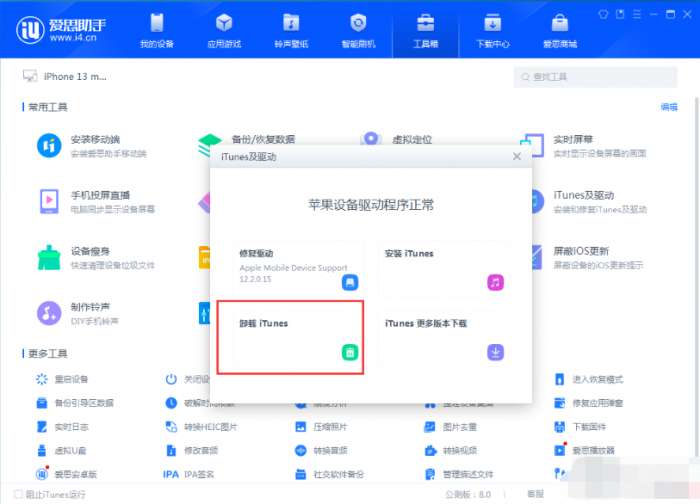Click the i4 爱思助手 logo
The height and width of the screenshot is (504, 700).
(x=61, y=30)
